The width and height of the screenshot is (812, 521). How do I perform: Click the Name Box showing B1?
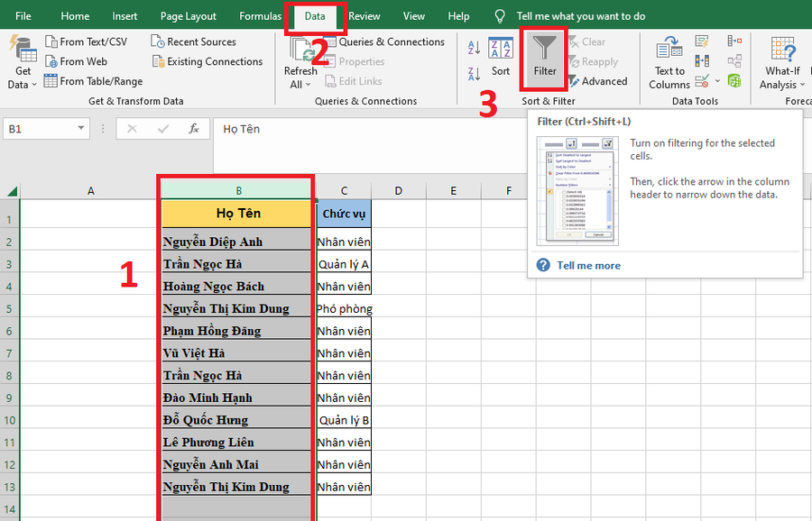tap(40, 129)
